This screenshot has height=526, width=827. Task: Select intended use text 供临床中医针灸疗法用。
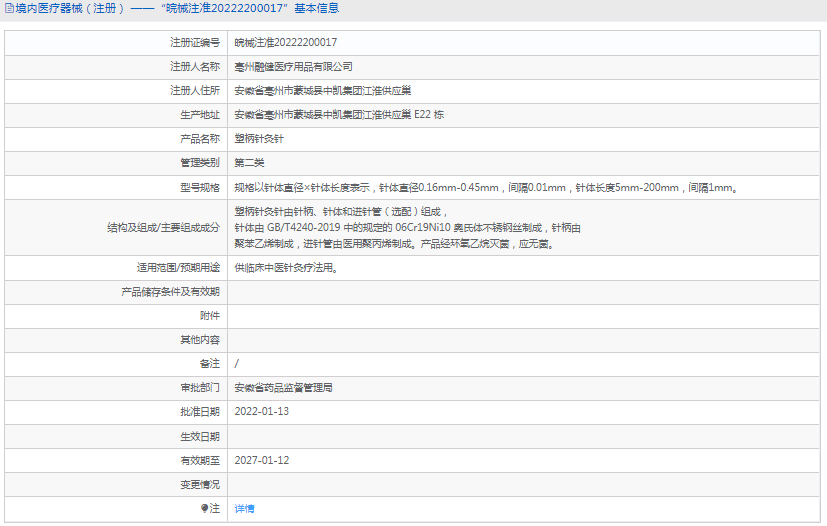coord(286,267)
